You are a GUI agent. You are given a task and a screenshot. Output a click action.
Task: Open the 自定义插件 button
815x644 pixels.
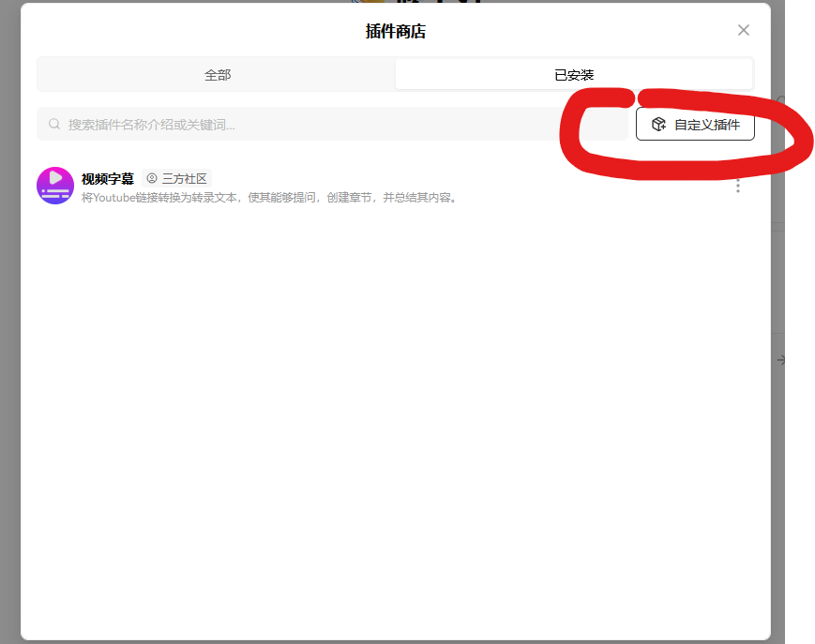pyautogui.click(x=695, y=124)
